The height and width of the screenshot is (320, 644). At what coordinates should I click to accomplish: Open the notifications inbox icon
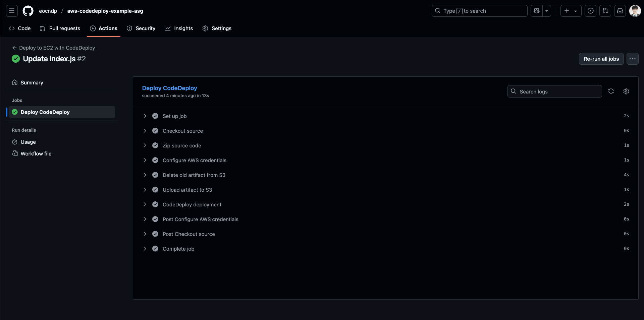[x=620, y=11]
